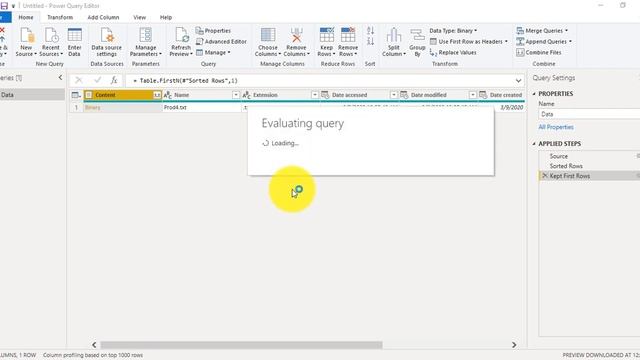Click Combine Files

tap(539, 53)
